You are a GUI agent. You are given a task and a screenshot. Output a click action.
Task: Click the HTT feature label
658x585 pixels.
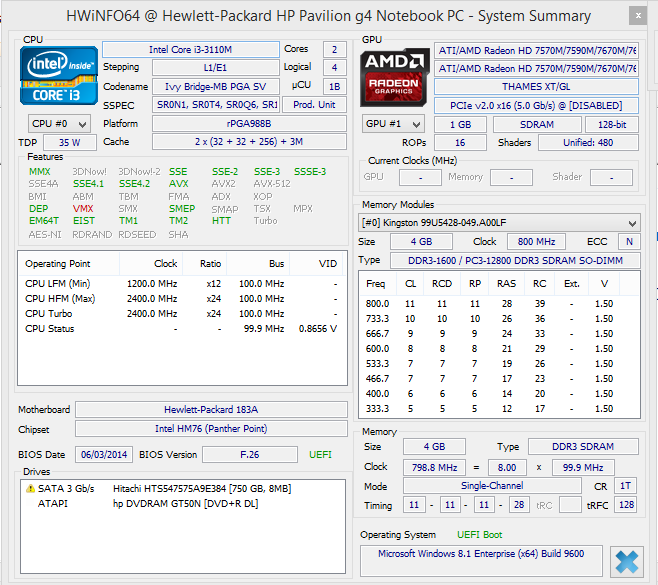(221, 221)
